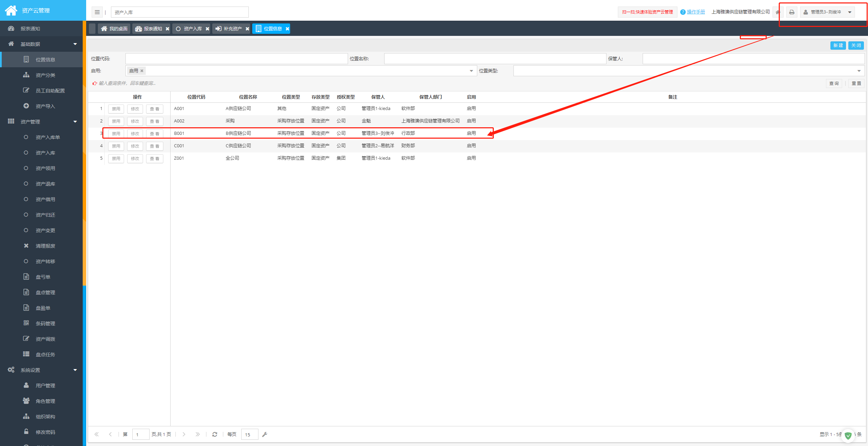Go to the last page
The width and height of the screenshot is (868, 446).
pyautogui.click(x=197, y=434)
